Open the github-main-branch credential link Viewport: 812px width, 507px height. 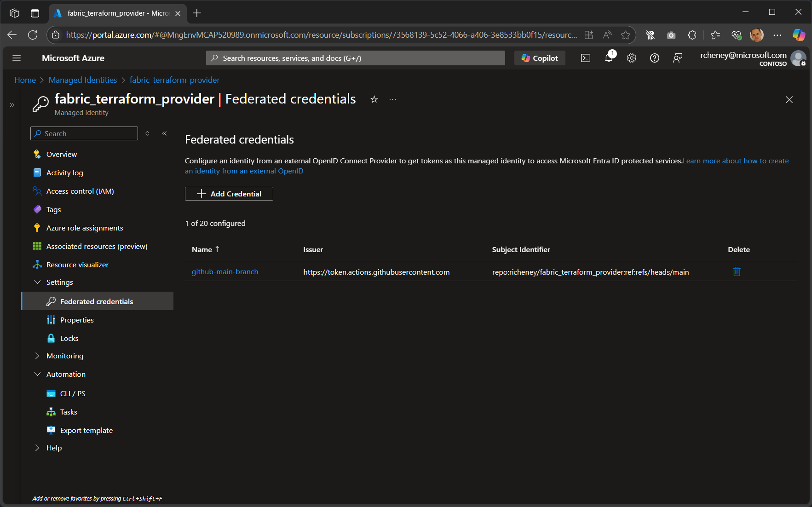point(225,271)
